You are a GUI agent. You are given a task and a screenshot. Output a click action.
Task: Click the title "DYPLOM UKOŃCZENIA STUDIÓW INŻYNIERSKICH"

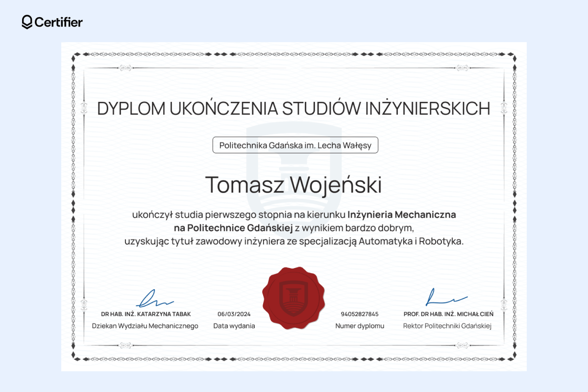tap(294, 108)
